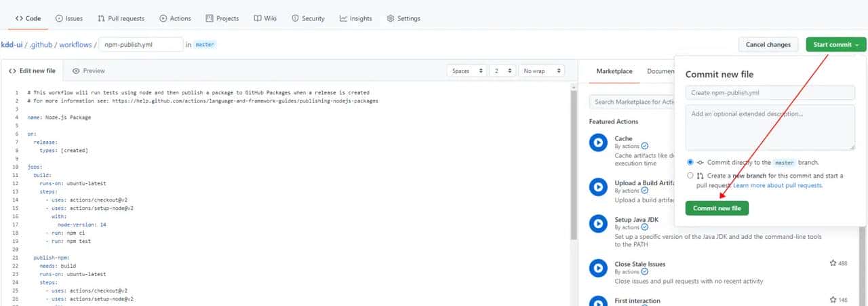Image resolution: width=868 pixels, height=306 pixels.
Task: Click the commit message field 'Create npm-publish.yml'
Action: [770, 93]
